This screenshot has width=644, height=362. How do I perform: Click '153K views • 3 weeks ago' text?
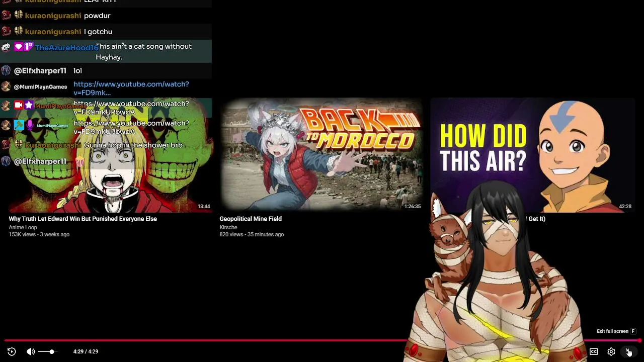point(39,234)
